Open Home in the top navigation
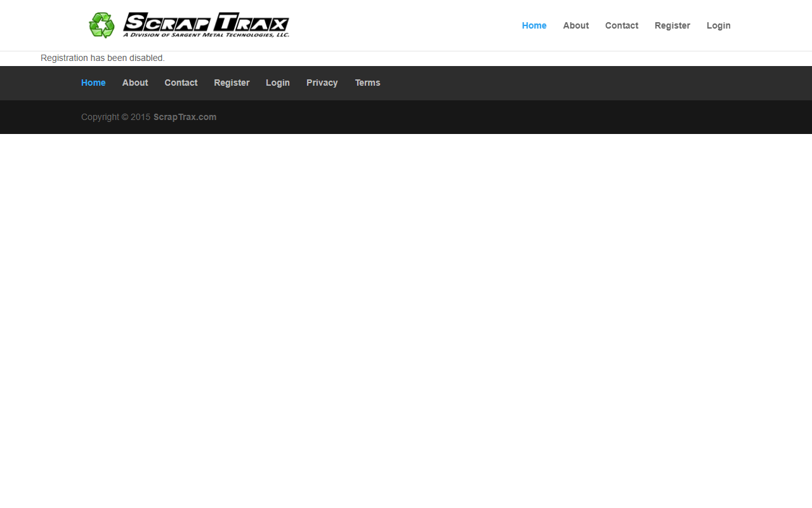Image resolution: width=812 pixels, height=508 pixels. click(x=534, y=25)
